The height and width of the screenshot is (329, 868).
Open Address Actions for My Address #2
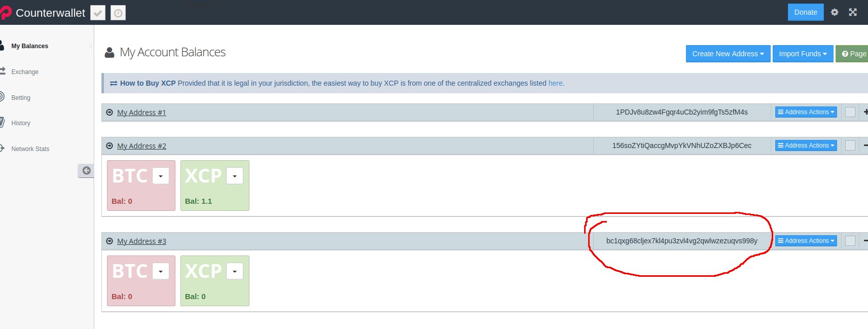pyautogui.click(x=806, y=145)
